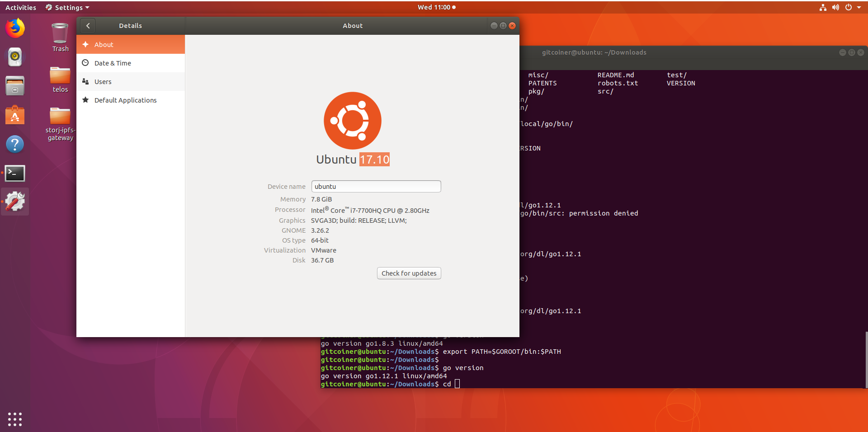Click PATENTS in terminal listing
The width and height of the screenshot is (868, 432).
tap(542, 83)
